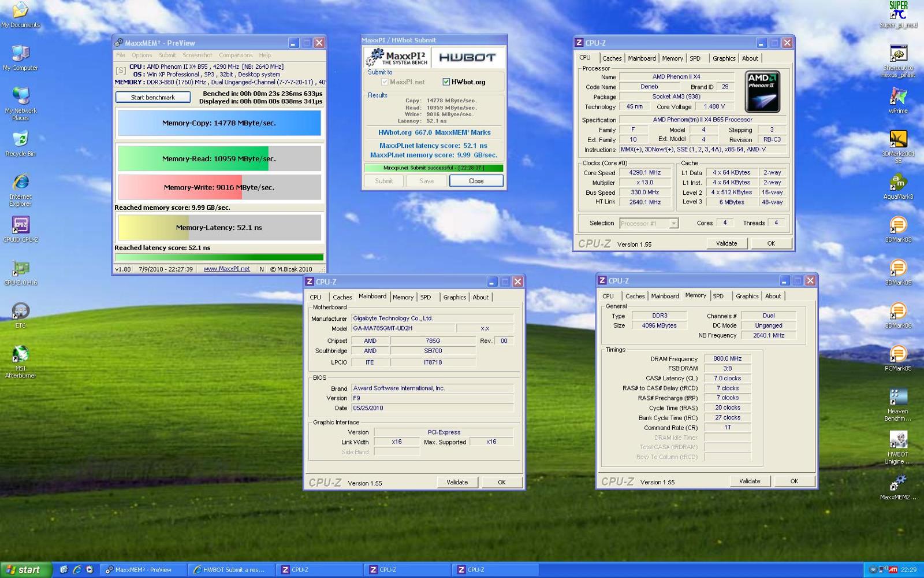Open Comparisons menu in MaxxMEM²
Screen dimensions: 924x578
tap(236, 55)
